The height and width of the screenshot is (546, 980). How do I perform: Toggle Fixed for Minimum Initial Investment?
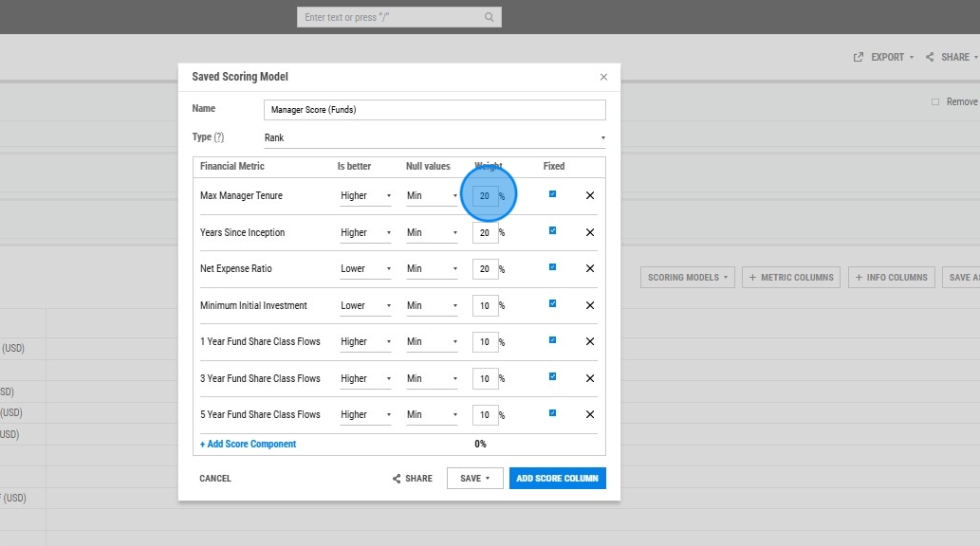[x=552, y=303]
